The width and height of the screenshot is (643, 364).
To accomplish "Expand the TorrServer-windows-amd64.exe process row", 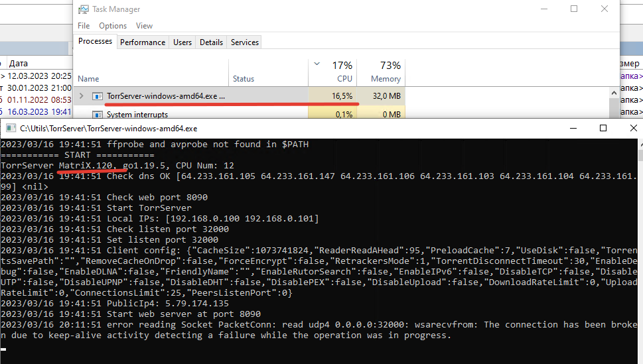I will point(81,96).
